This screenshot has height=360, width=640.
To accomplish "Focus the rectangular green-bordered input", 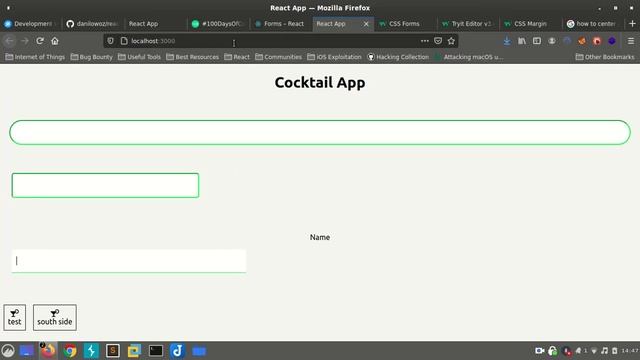I will click(x=105, y=185).
